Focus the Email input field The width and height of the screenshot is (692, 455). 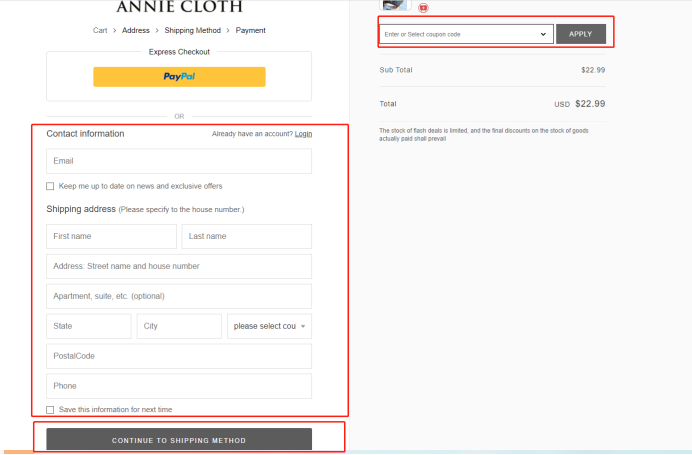179,161
